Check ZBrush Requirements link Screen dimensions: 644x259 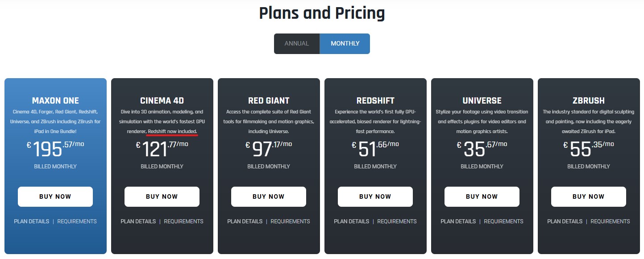pos(611,221)
